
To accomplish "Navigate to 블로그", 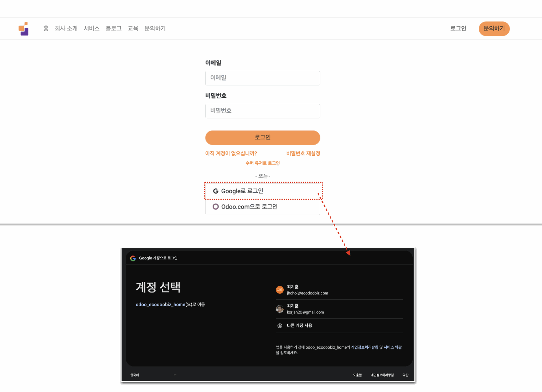I will [113, 28].
